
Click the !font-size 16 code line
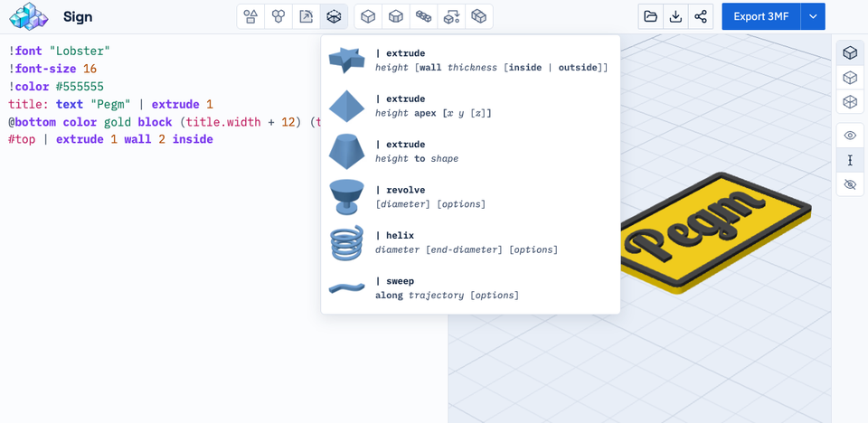tap(52, 69)
